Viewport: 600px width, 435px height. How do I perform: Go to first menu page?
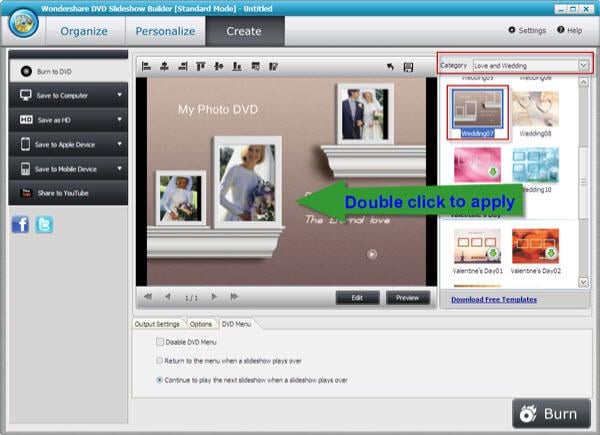(x=148, y=297)
